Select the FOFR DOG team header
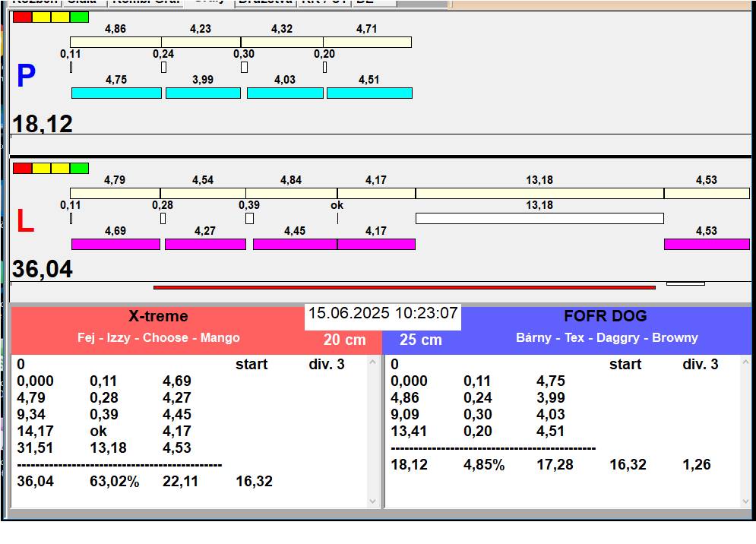Viewport: 756px width, 544px height. [x=605, y=316]
